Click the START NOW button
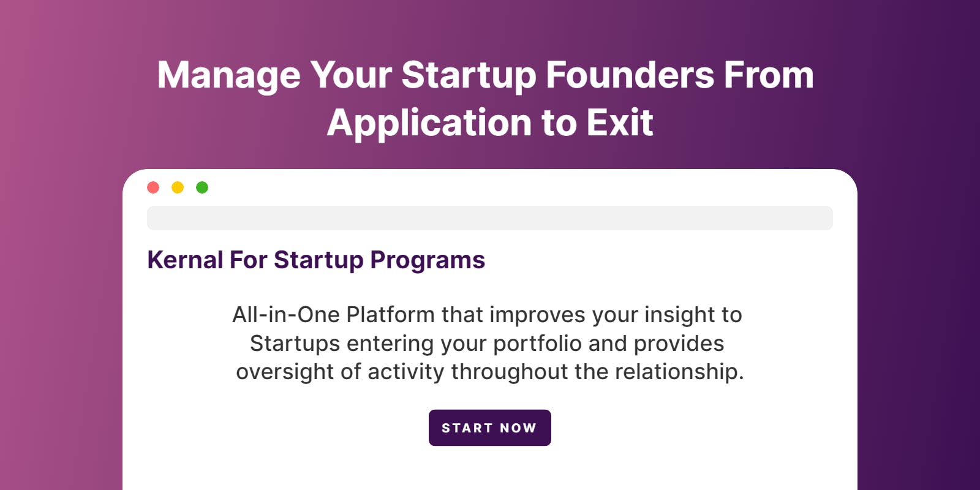 click(490, 428)
